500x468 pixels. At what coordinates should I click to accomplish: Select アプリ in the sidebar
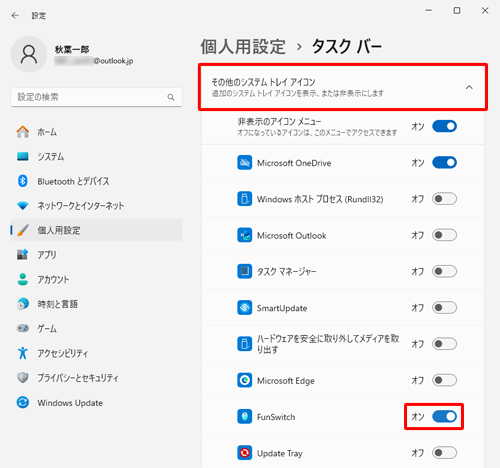tap(97, 255)
